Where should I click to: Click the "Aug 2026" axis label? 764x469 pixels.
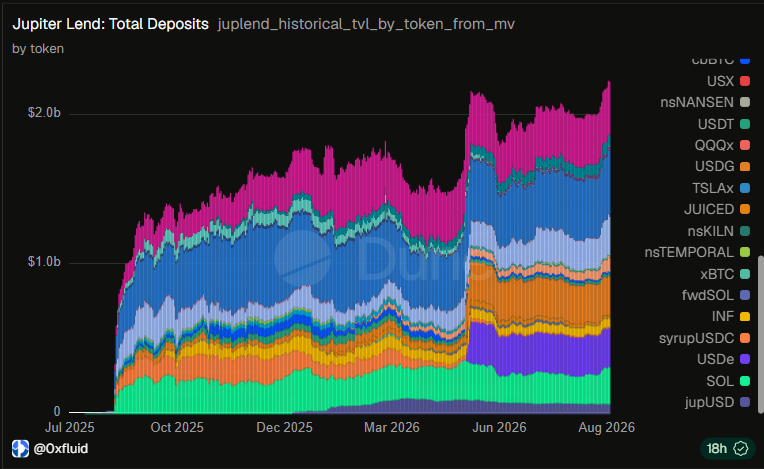tap(607, 427)
